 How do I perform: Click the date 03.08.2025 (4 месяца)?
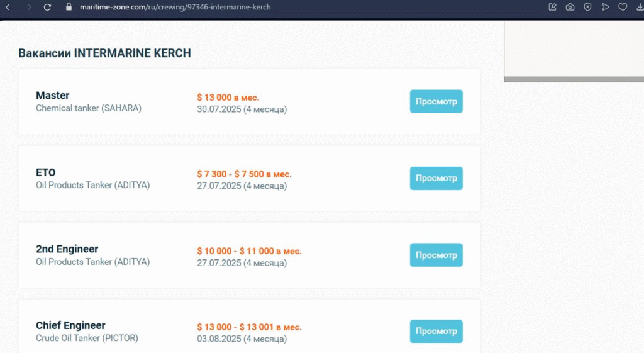point(242,339)
